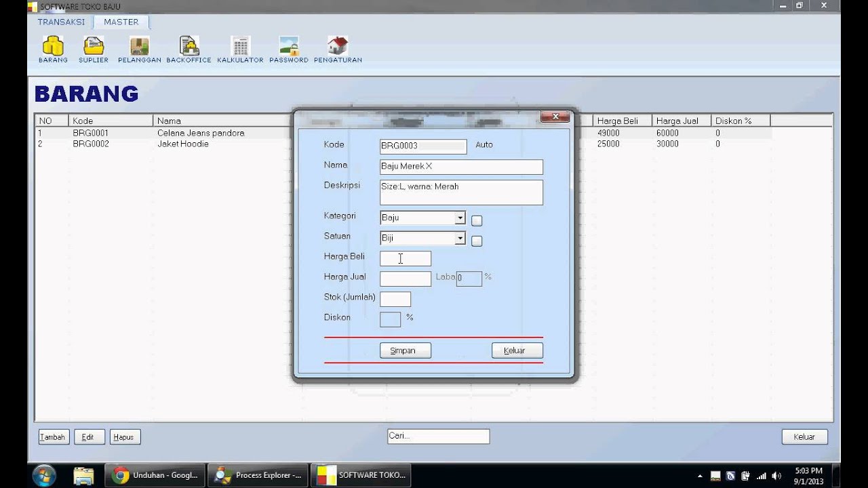
Task: Open Google Chrome in the taskbar
Action: [155, 475]
